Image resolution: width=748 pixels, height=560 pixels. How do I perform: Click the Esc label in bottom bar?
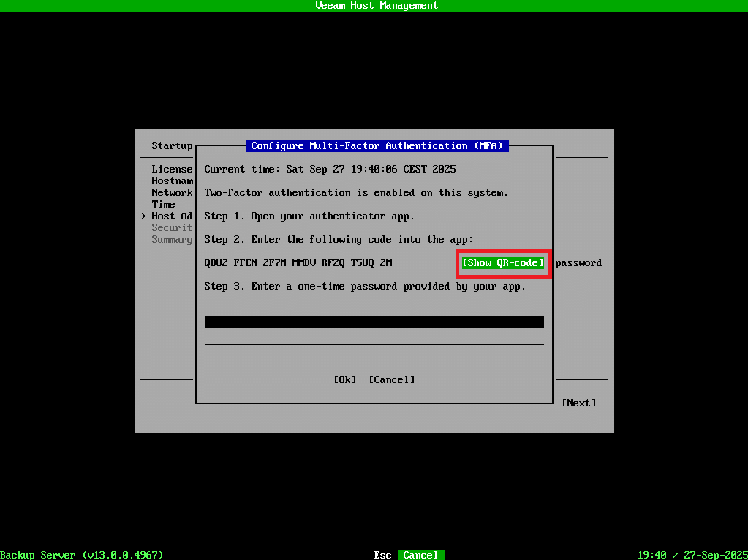(x=382, y=555)
